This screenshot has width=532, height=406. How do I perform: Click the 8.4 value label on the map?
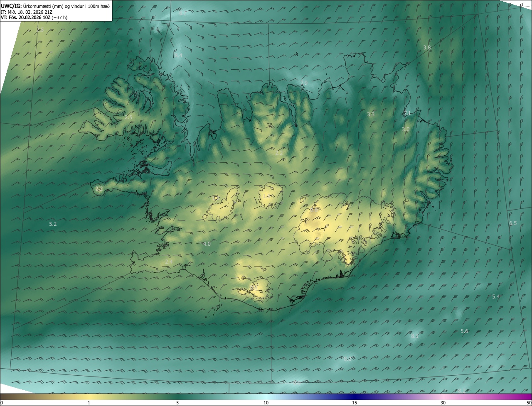click(178, 55)
